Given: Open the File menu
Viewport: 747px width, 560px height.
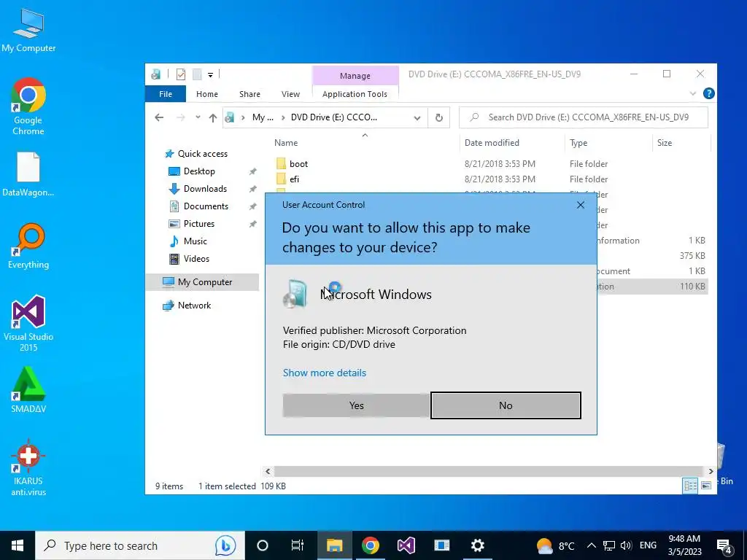Looking at the screenshot, I should 166,94.
